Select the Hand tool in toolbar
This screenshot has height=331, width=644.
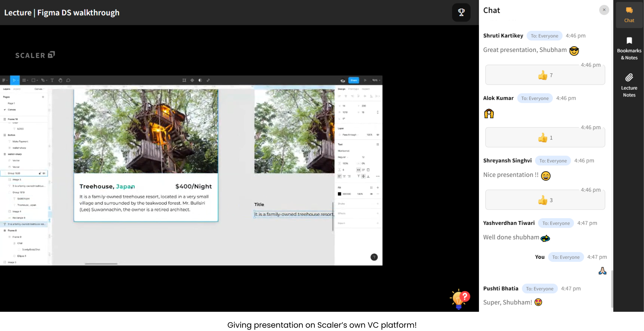(60, 80)
